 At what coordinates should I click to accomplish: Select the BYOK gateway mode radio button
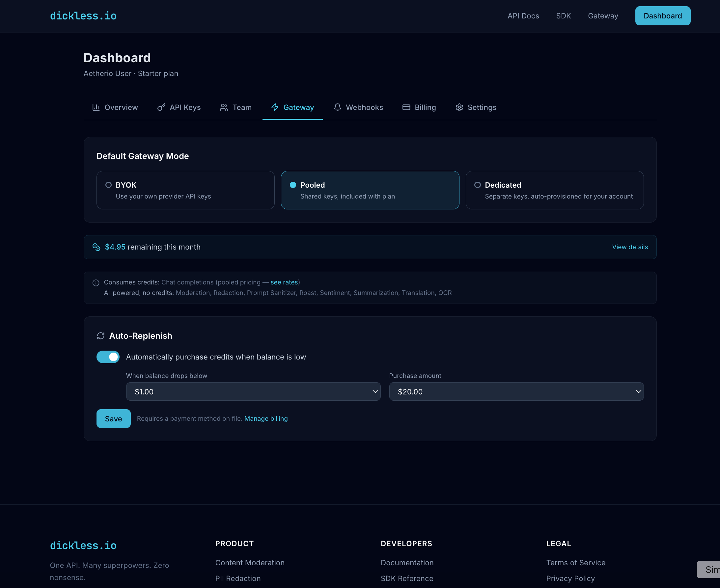pyautogui.click(x=108, y=185)
